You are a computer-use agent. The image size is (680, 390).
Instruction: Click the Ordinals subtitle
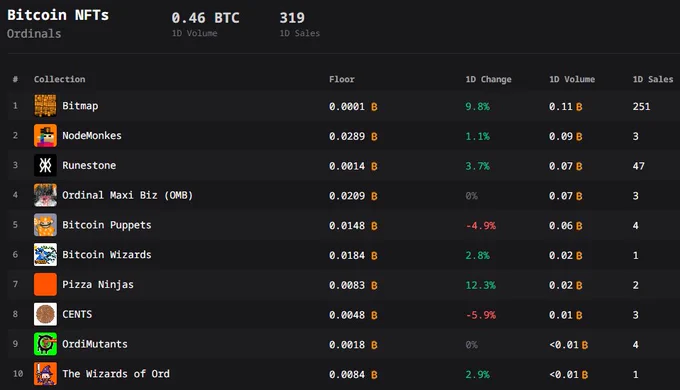tap(34, 33)
